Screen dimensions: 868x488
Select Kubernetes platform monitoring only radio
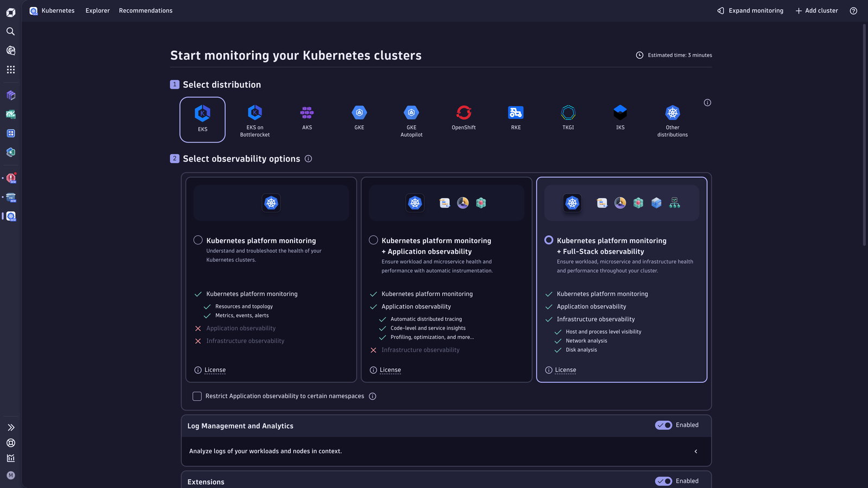198,240
